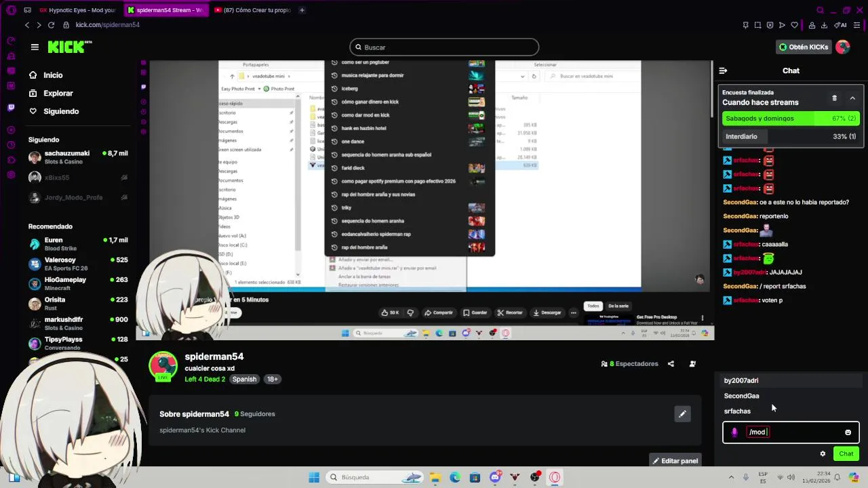This screenshot has width=868, height=488.
Task: Open TipsyPlayss recommended channel
Action: 78,343
